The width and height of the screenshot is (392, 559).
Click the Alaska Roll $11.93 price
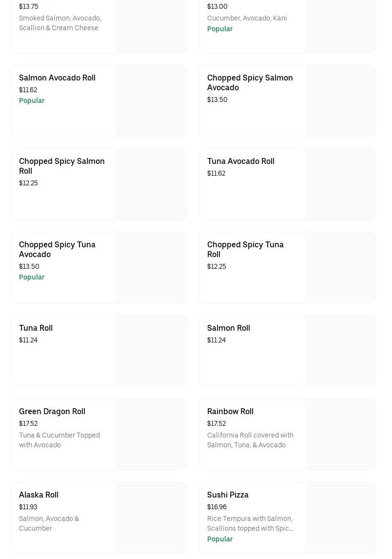(28, 507)
